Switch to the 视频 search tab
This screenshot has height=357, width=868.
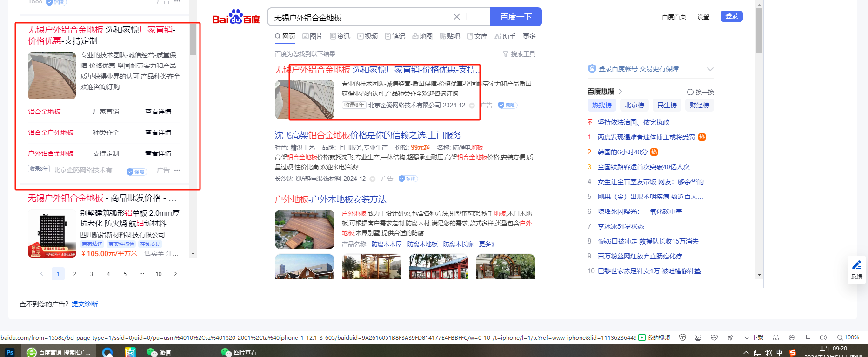pyautogui.click(x=367, y=36)
